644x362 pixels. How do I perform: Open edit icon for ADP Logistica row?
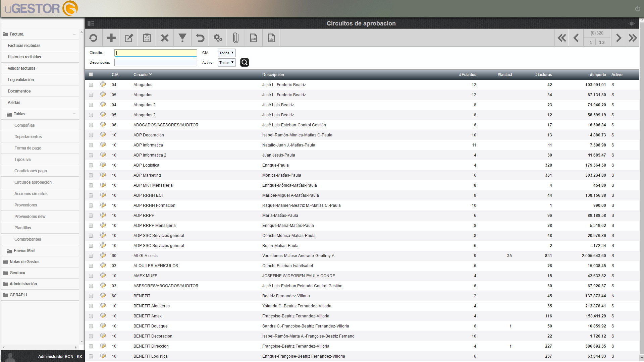(x=103, y=165)
